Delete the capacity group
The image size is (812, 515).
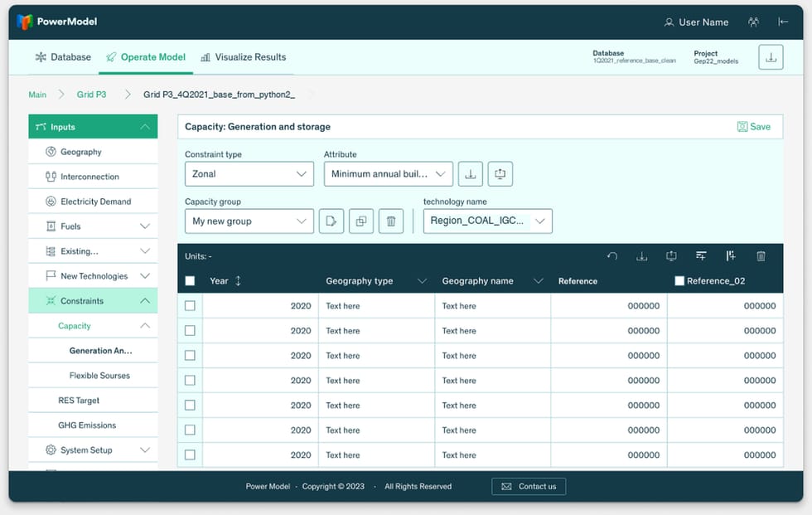(391, 221)
